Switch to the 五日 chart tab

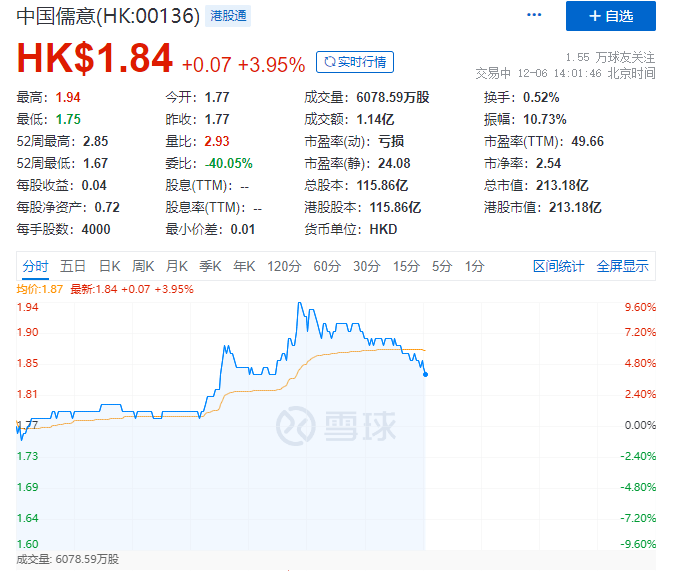tap(72, 266)
